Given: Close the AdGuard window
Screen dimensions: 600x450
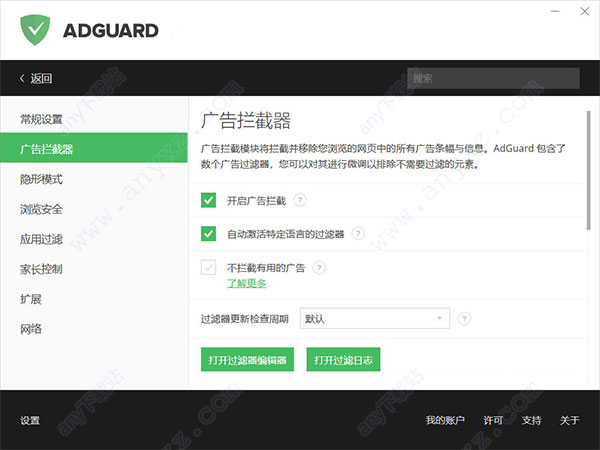Looking at the screenshot, I should click(584, 11).
